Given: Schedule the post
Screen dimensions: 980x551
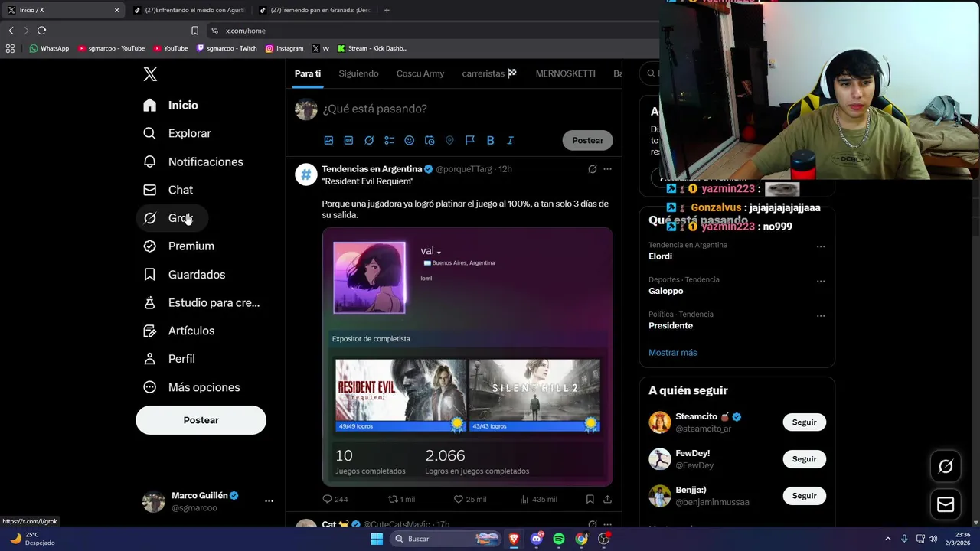Looking at the screenshot, I should tap(430, 140).
